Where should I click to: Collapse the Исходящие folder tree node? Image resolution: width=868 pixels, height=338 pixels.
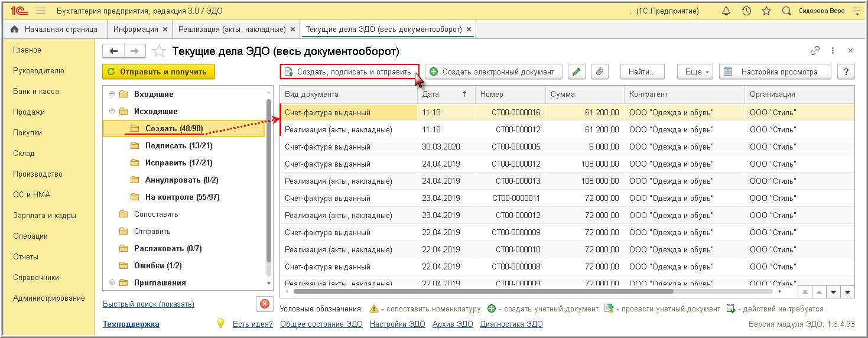(112, 111)
